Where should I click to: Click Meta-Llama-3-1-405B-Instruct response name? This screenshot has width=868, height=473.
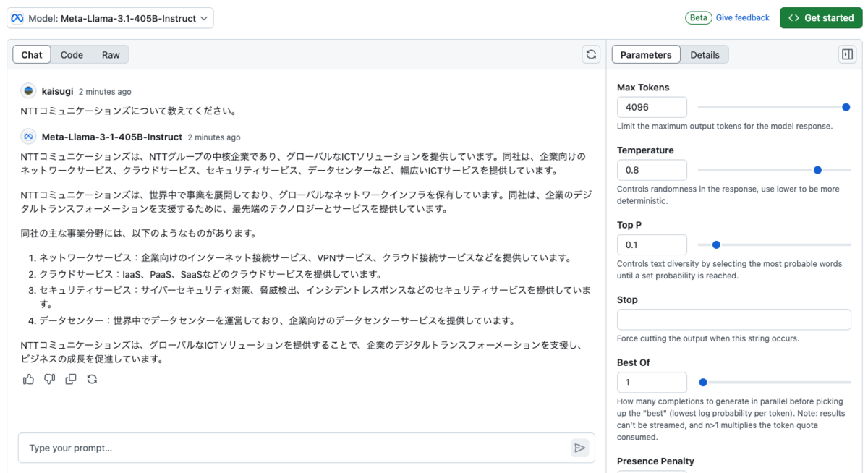click(112, 137)
